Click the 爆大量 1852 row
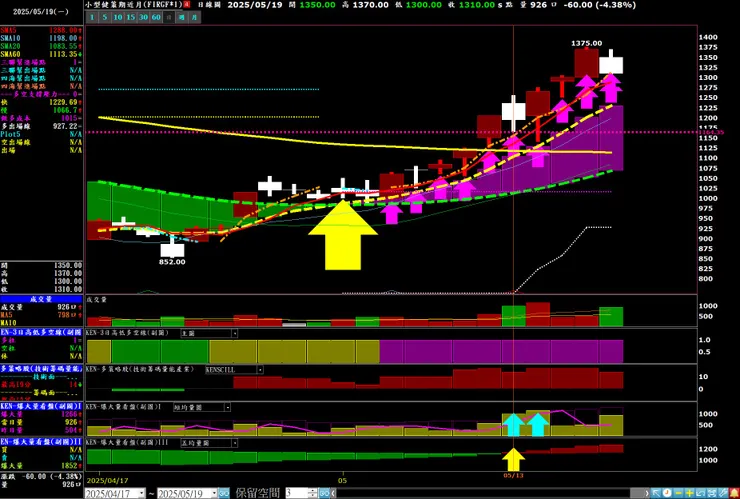Viewport: 740px width, 499px height. [42, 466]
